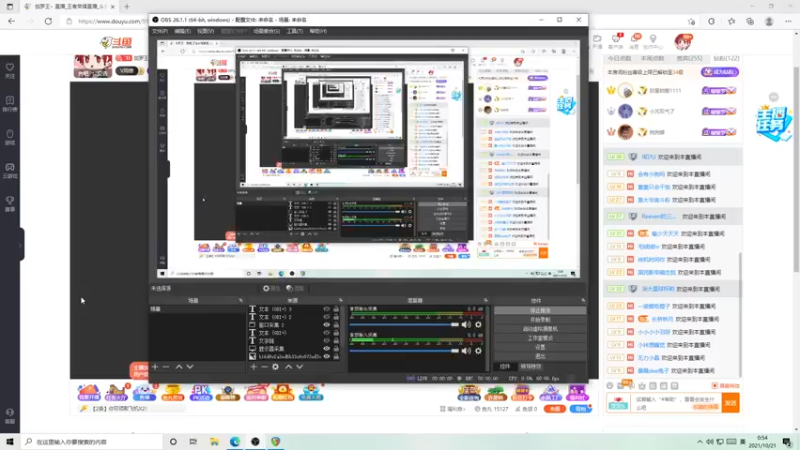Toggle visibility of 文本 (GDI+) 3 source
The image size is (800, 450).
[327, 309]
